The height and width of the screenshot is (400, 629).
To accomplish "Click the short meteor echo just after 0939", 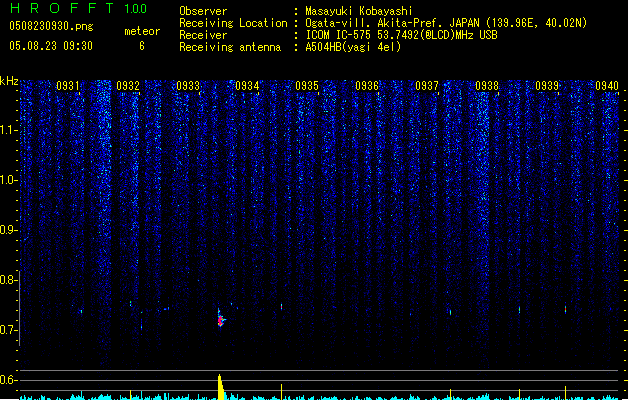I will 566,309.
